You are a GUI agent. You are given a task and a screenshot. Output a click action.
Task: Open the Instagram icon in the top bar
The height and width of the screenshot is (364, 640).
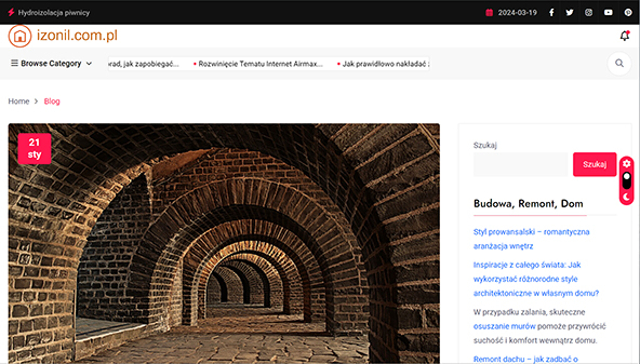589,12
